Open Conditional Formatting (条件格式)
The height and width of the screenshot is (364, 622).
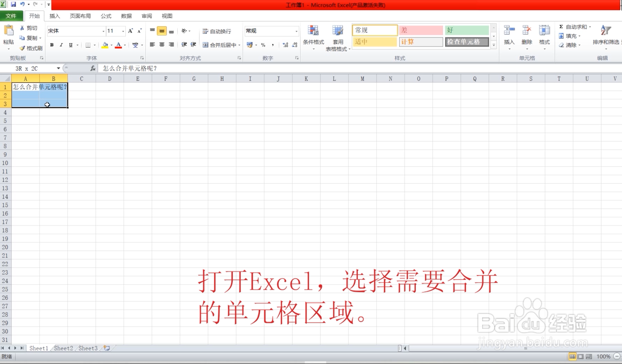tap(314, 37)
